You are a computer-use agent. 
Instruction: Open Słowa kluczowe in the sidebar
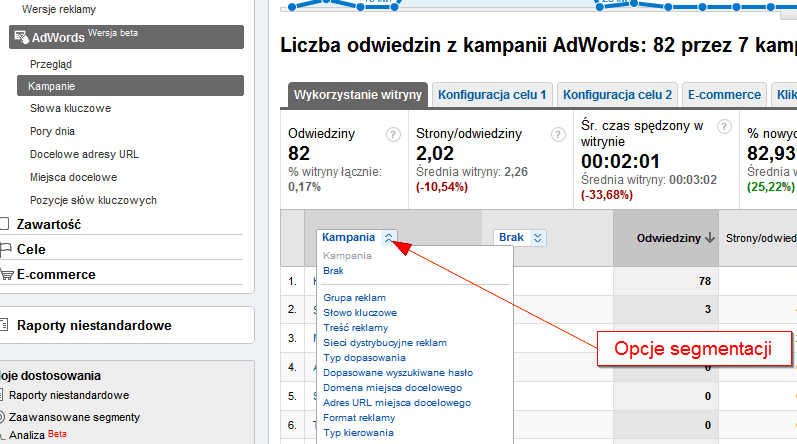click(70, 108)
